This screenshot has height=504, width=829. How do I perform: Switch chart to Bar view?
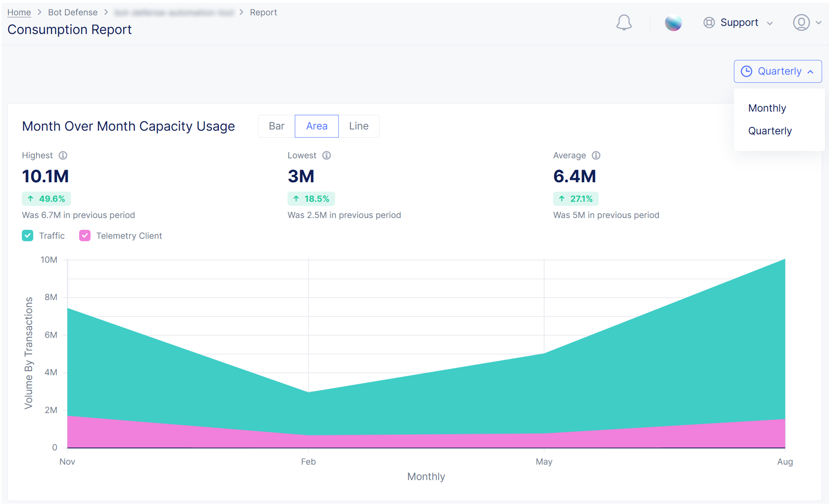[276, 126]
